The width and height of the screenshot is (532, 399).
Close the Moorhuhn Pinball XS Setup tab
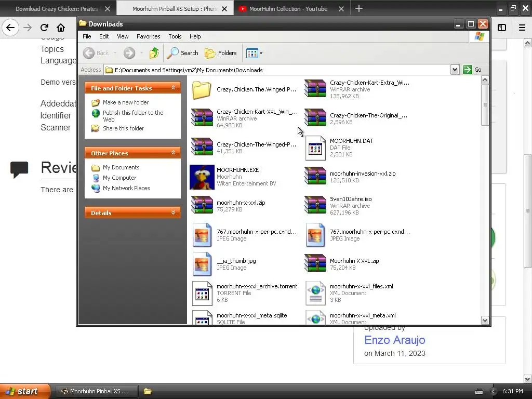pos(224,9)
